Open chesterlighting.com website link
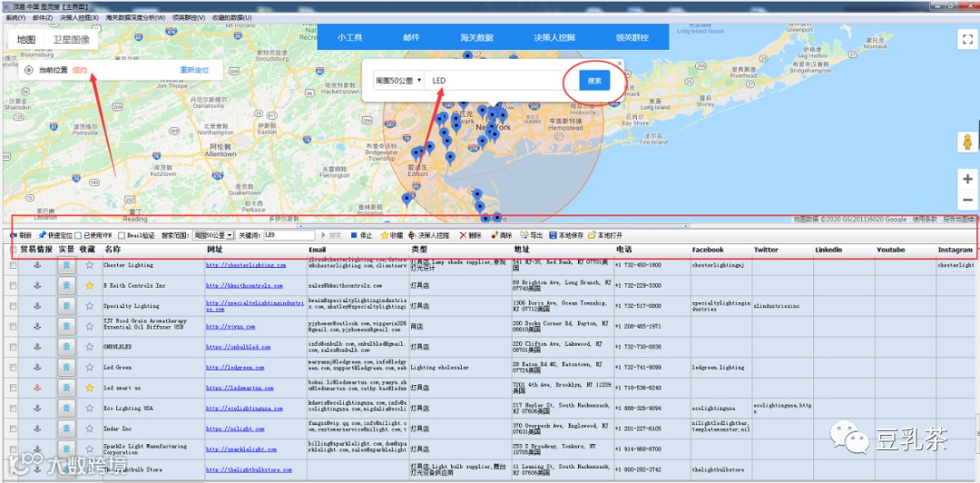980x483 pixels. point(246,265)
